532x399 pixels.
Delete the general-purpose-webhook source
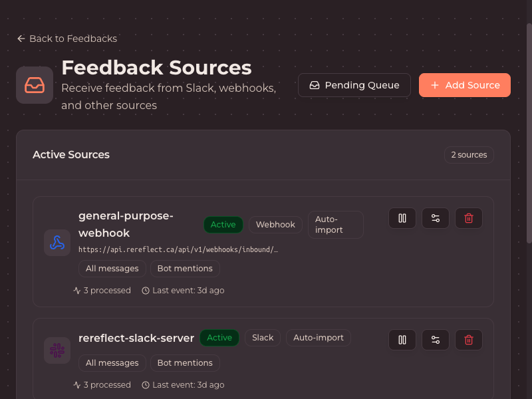pos(468,217)
